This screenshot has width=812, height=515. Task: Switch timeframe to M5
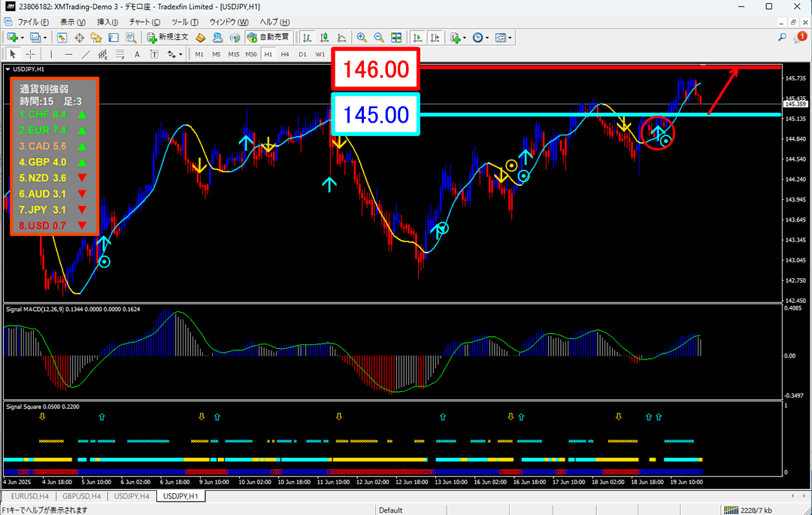(x=217, y=54)
